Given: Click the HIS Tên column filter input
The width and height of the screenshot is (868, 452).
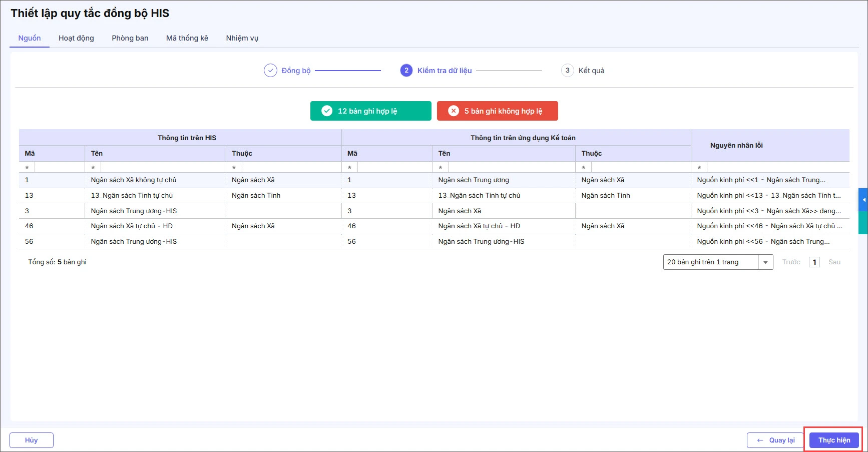Looking at the screenshot, I should pyautogui.click(x=163, y=168).
